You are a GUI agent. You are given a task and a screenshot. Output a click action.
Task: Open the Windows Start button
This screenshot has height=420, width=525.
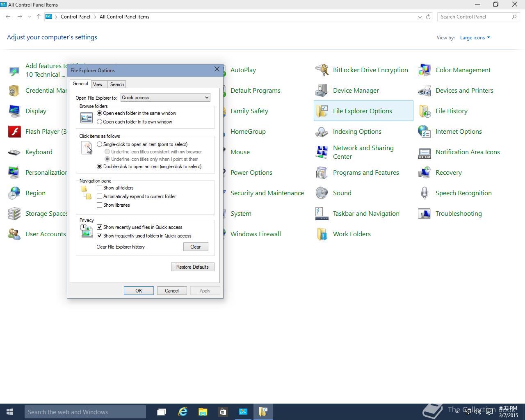pyautogui.click(x=10, y=412)
